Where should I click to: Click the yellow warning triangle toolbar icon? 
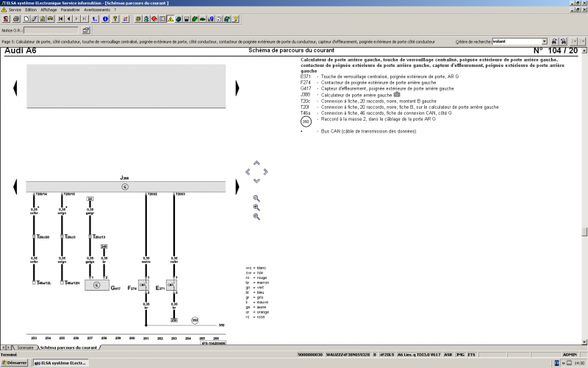tap(171, 19)
